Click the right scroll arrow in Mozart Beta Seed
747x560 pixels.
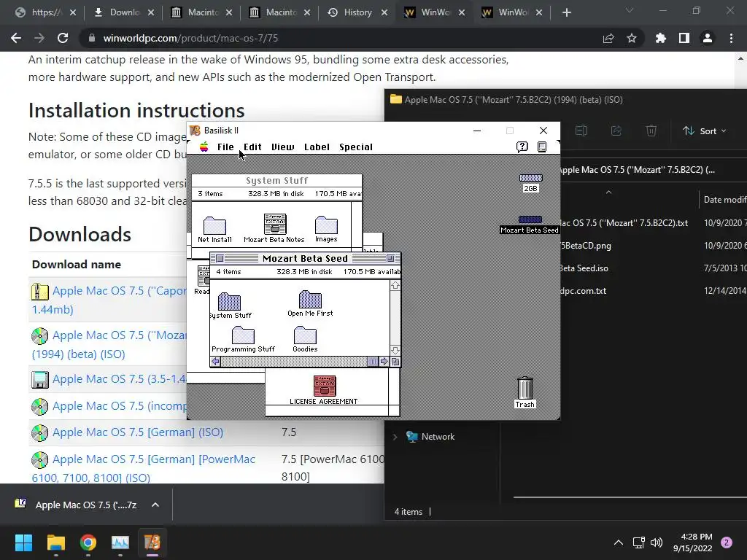(384, 362)
